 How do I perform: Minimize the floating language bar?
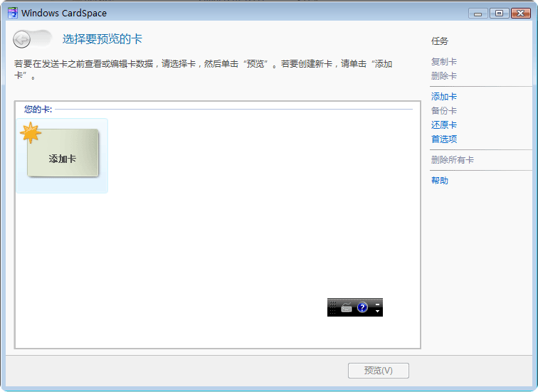377,304
